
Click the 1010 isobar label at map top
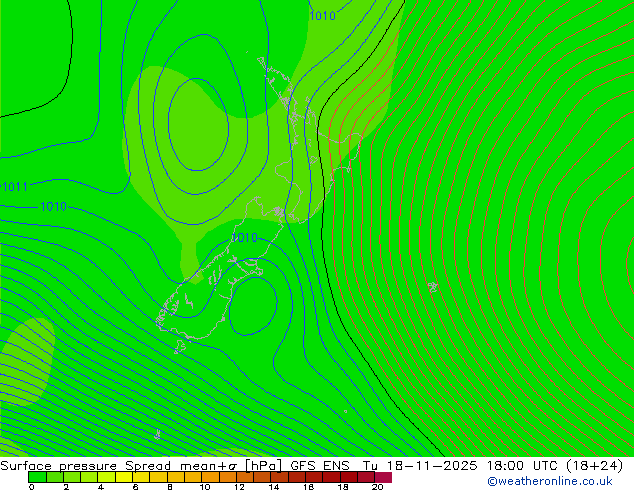(322, 16)
